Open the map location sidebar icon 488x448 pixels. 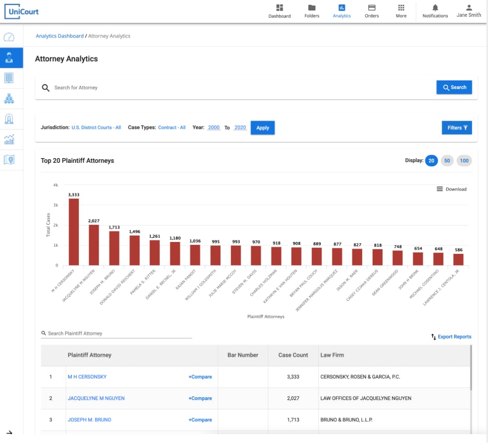[x=9, y=160]
